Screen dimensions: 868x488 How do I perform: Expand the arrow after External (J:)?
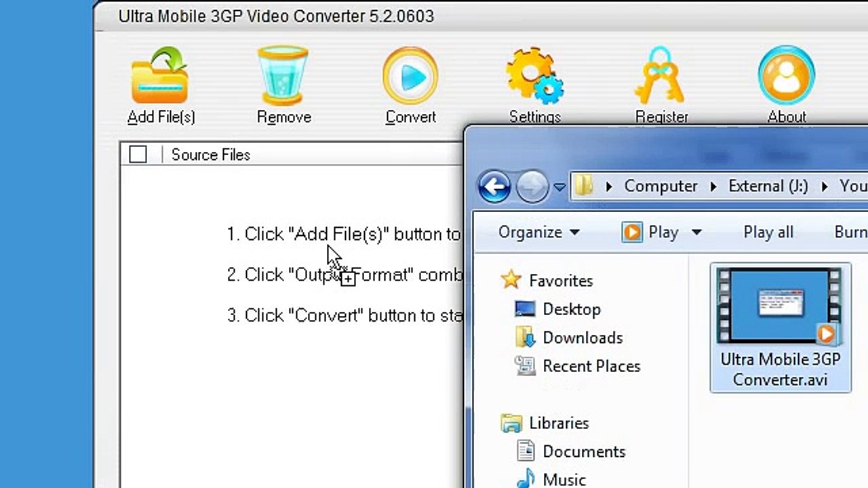[825, 186]
